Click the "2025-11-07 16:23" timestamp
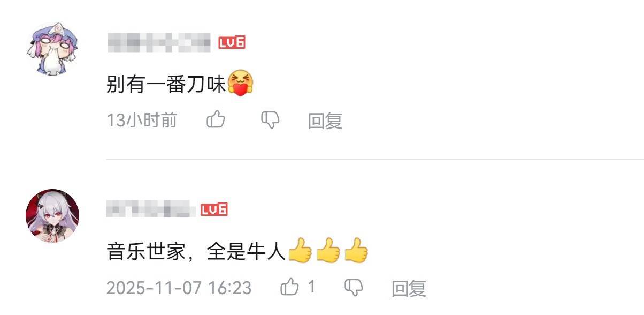The height and width of the screenshot is (315, 644). coord(179,288)
